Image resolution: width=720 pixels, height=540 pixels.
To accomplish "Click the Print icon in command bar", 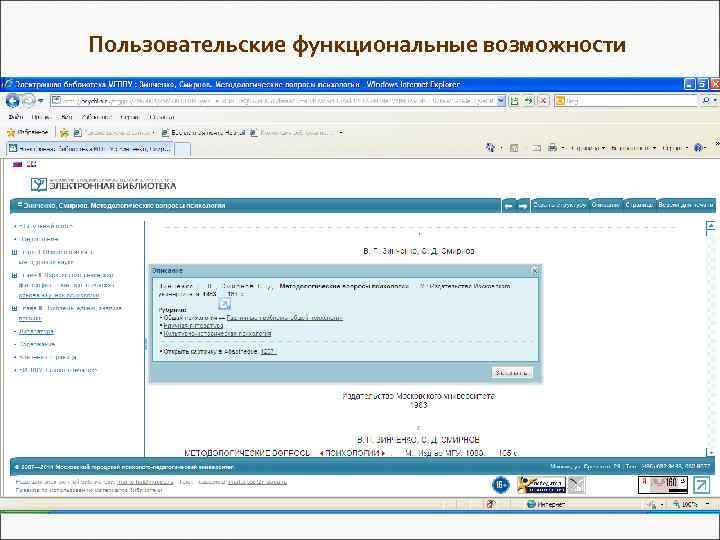I will tap(552, 148).
